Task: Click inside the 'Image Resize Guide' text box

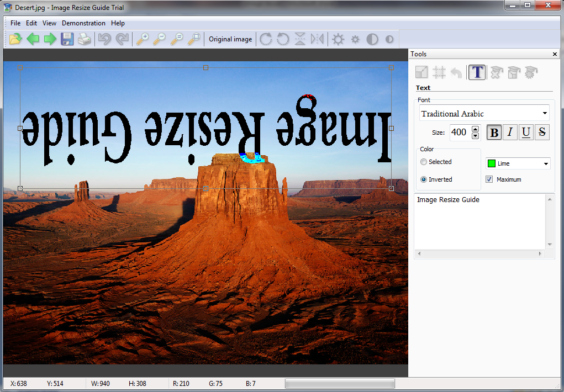Action: point(479,221)
